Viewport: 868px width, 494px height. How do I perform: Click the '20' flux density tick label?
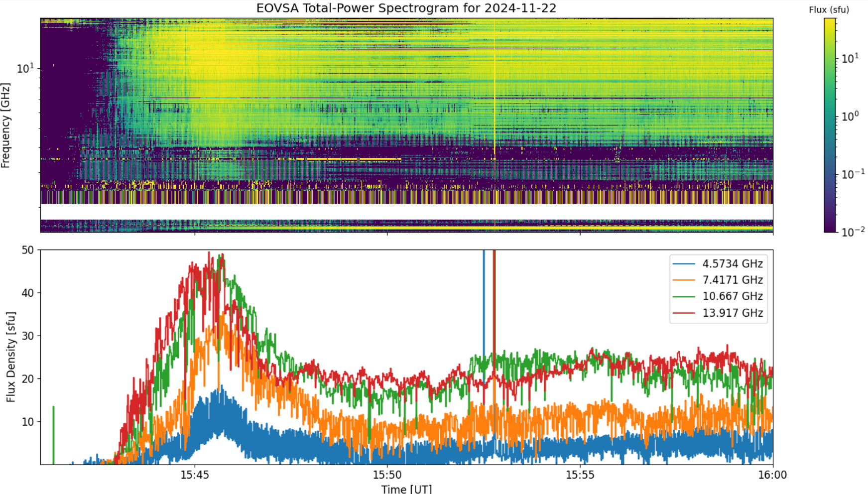(x=28, y=379)
